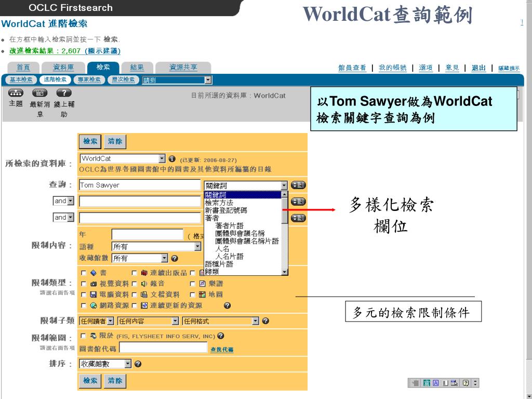Open index browse icon for second query row
The image size is (532, 399).
coord(298,202)
